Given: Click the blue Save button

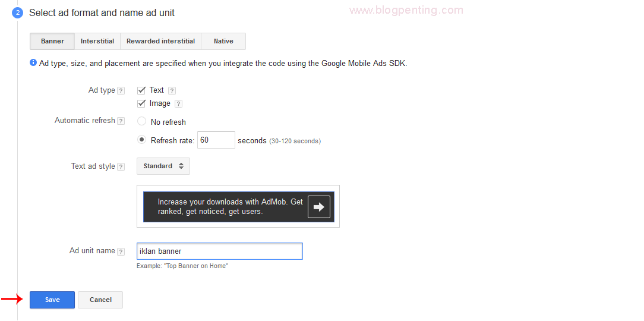Looking at the screenshot, I should coord(52,300).
